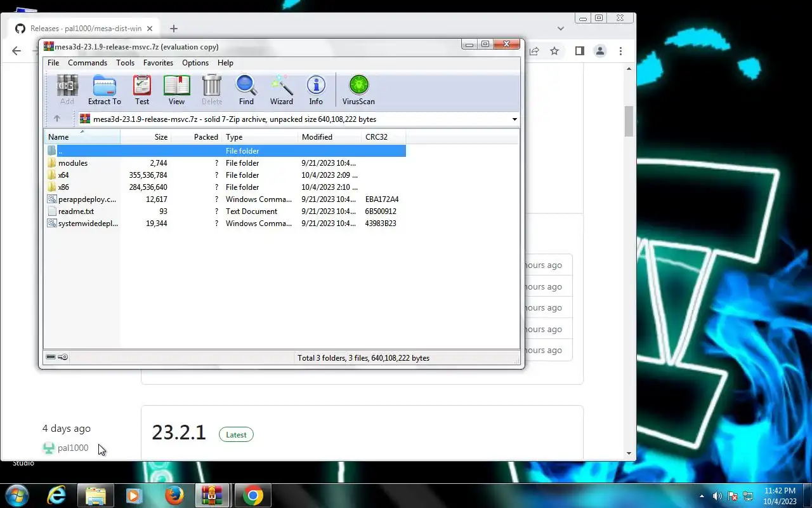Open Chrome profile avatar
The image size is (812, 508).
coord(599,51)
